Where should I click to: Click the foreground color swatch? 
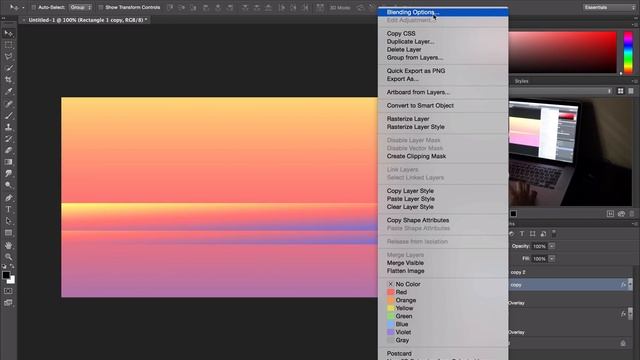pyautogui.click(x=6, y=275)
